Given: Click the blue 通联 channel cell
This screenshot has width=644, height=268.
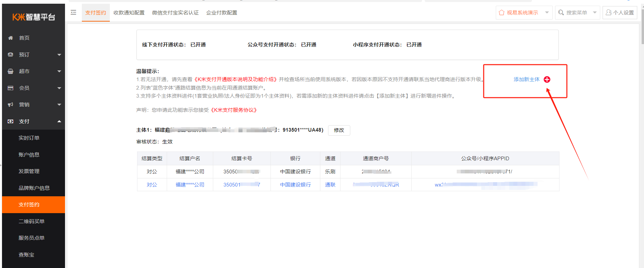Looking at the screenshot, I should click(x=330, y=185).
